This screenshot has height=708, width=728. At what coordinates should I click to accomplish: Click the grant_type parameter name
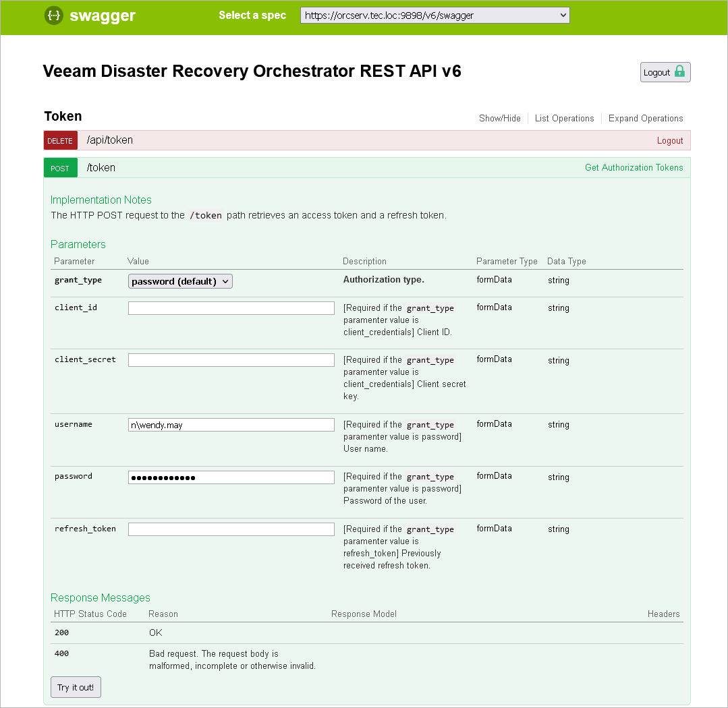tap(78, 280)
